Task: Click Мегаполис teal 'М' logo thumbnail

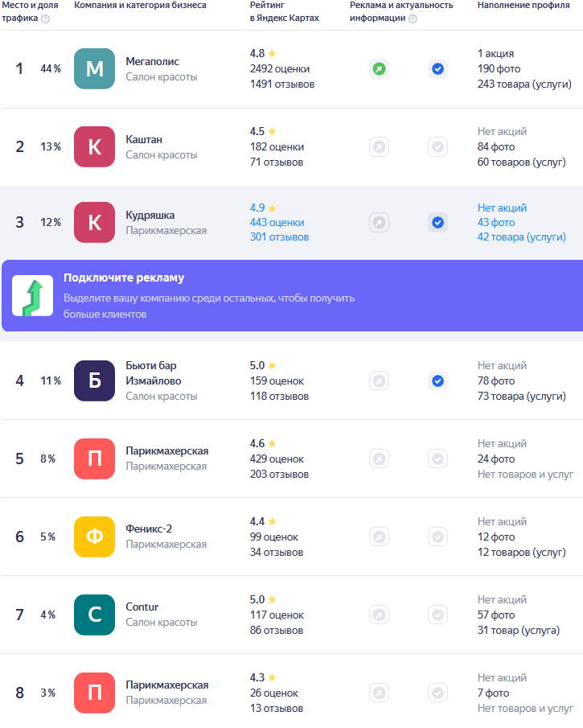Action: [94, 69]
